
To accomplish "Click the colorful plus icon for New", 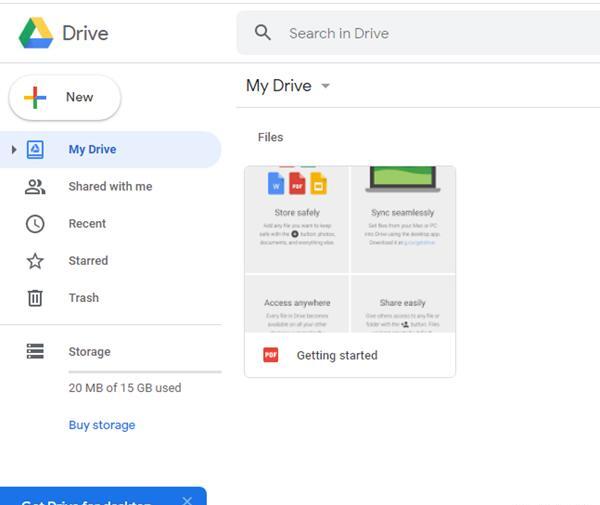I will tap(35, 98).
